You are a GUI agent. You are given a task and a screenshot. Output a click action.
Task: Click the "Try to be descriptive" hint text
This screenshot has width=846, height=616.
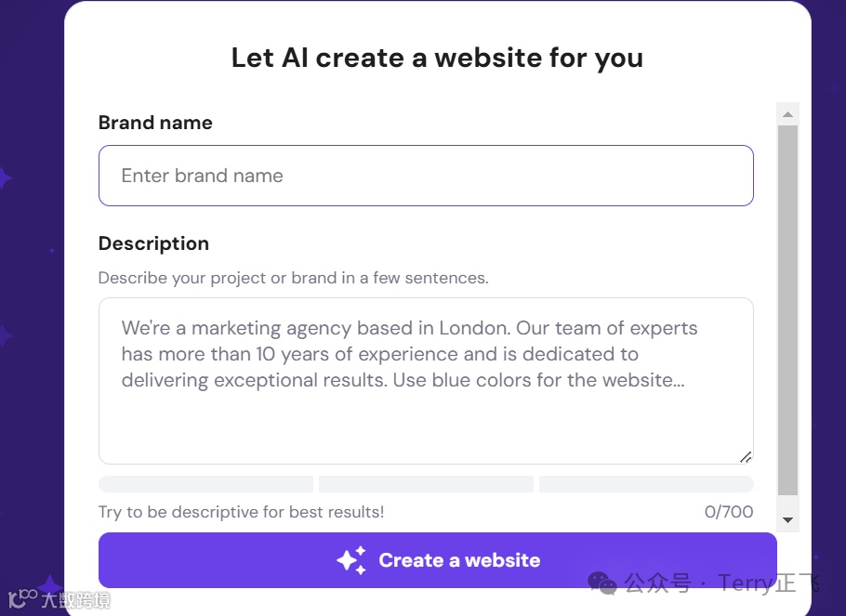point(241,512)
